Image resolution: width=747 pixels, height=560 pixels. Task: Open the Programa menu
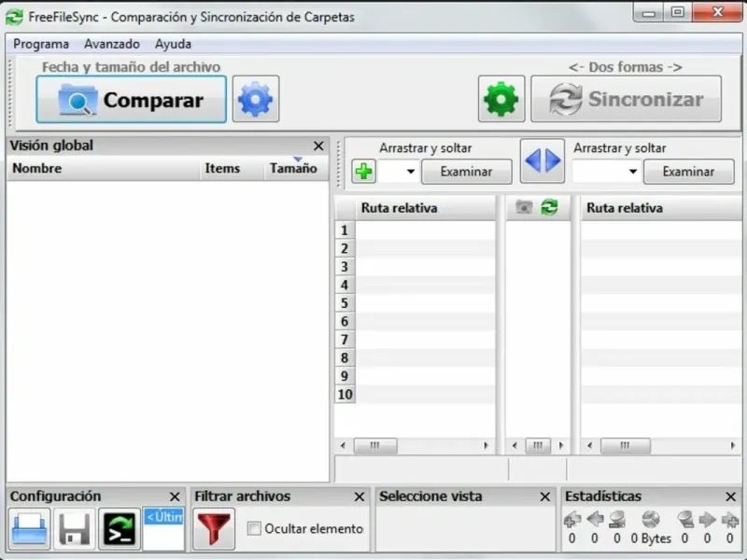41,44
